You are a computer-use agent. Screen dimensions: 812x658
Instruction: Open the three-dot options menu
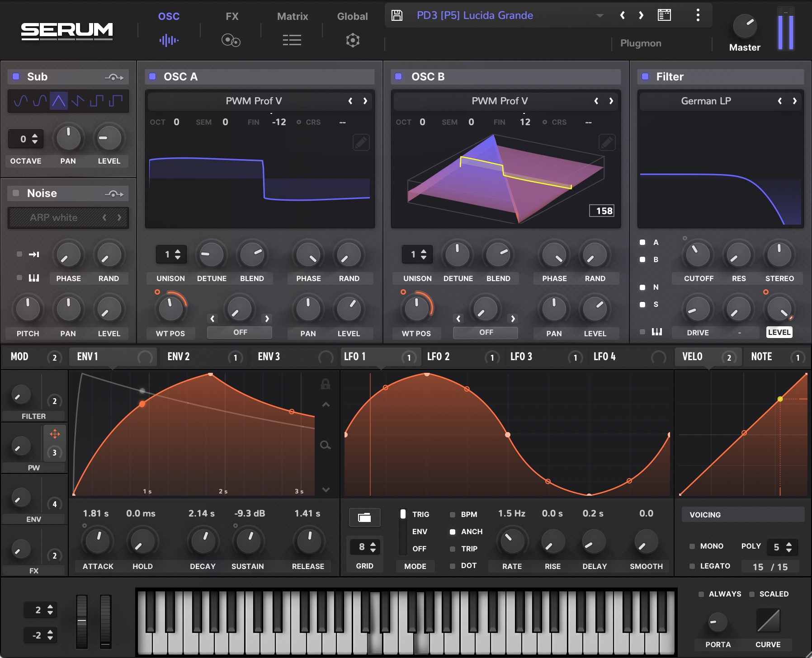point(698,15)
